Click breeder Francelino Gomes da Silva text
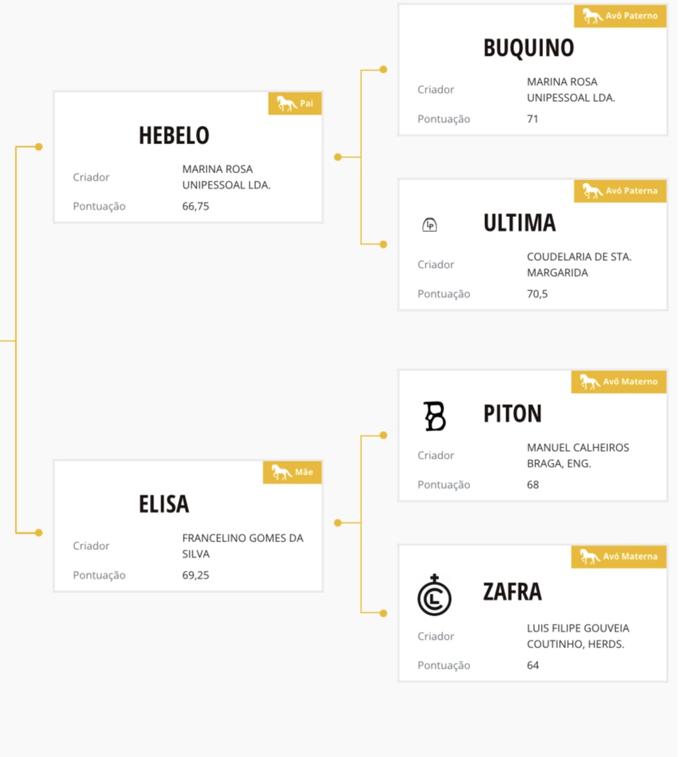The image size is (700, 757). click(243, 546)
